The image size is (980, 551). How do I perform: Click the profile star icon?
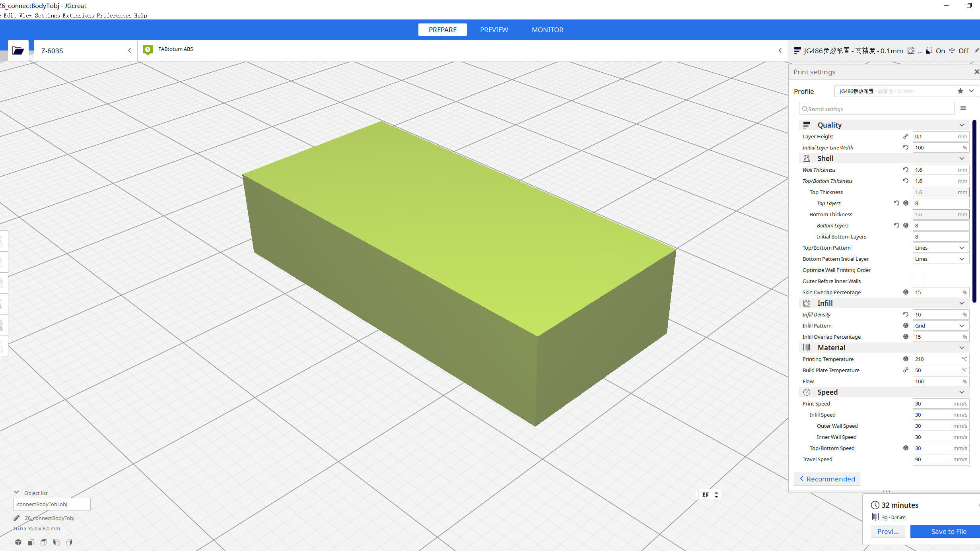point(961,91)
